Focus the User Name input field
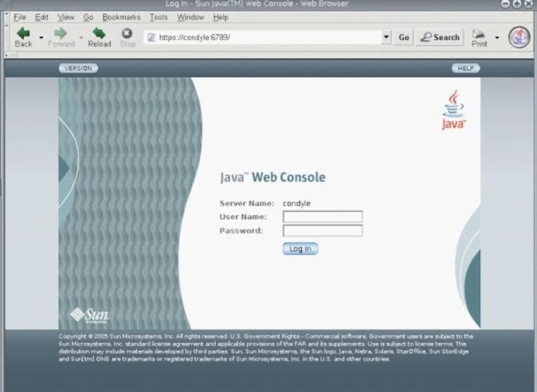The width and height of the screenshot is (537, 392). tap(323, 217)
